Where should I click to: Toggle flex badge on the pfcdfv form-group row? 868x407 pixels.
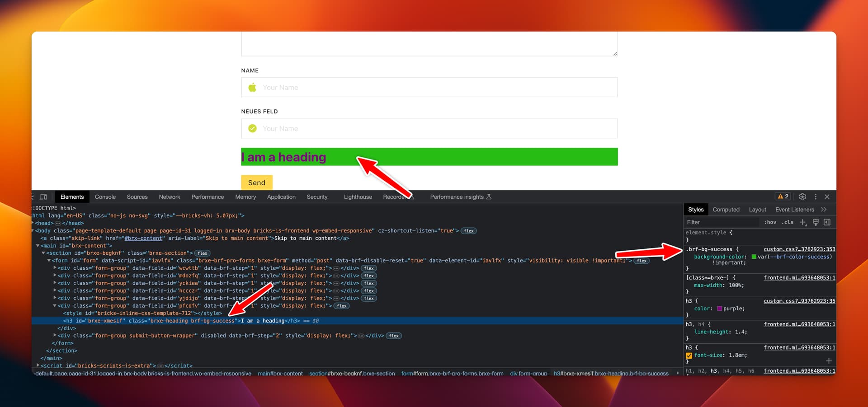pyautogui.click(x=342, y=306)
